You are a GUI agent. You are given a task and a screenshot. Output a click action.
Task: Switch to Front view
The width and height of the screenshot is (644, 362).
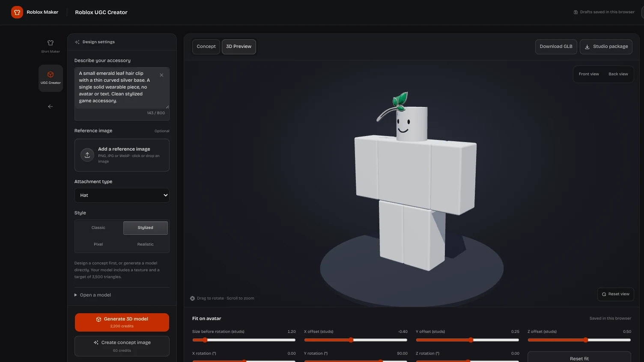click(x=589, y=74)
